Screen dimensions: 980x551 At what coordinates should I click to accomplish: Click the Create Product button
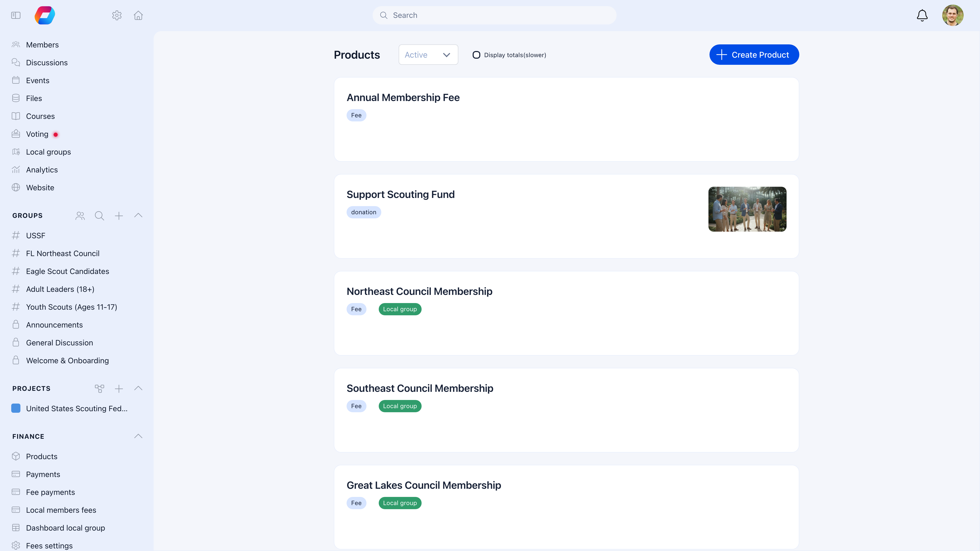click(x=754, y=55)
